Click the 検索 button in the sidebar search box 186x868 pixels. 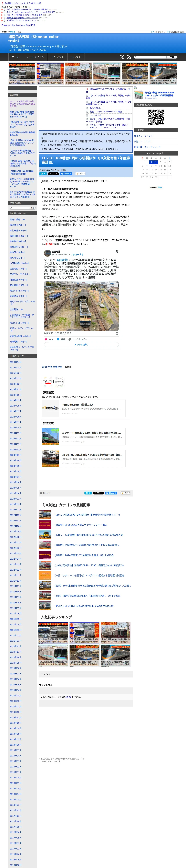coord(32,208)
